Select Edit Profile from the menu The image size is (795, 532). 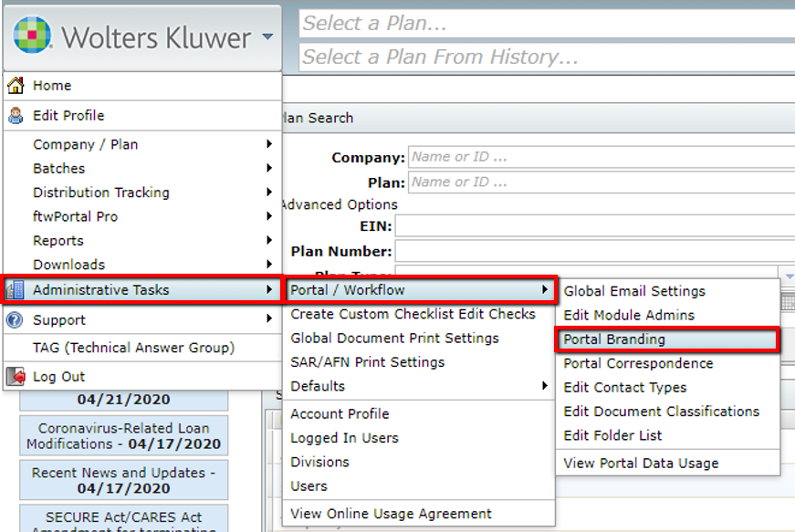pyautogui.click(x=142, y=116)
